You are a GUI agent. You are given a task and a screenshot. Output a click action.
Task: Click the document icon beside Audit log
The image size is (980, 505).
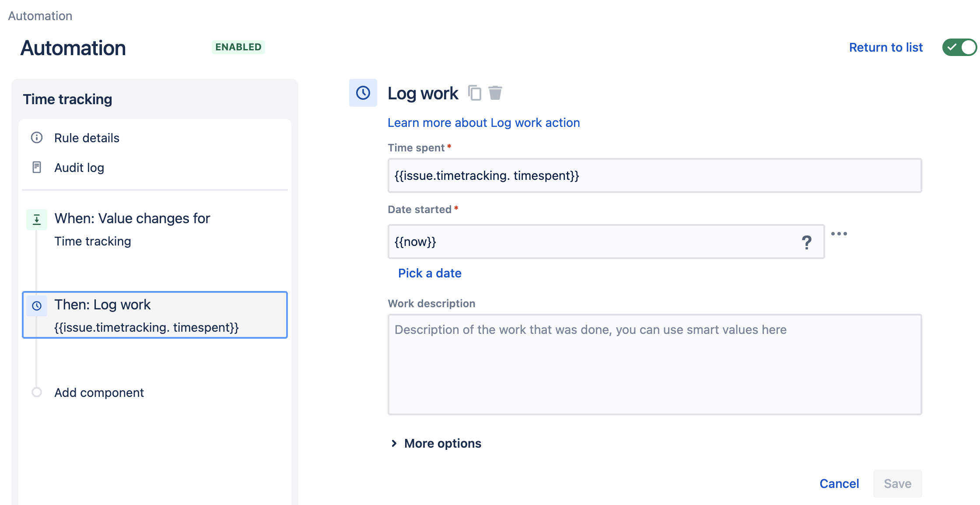37,167
